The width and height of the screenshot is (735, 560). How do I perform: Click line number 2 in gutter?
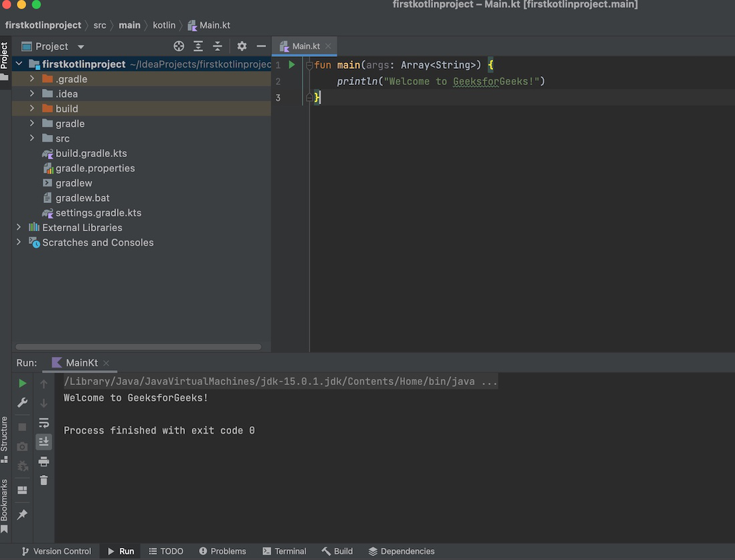pos(278,82)
